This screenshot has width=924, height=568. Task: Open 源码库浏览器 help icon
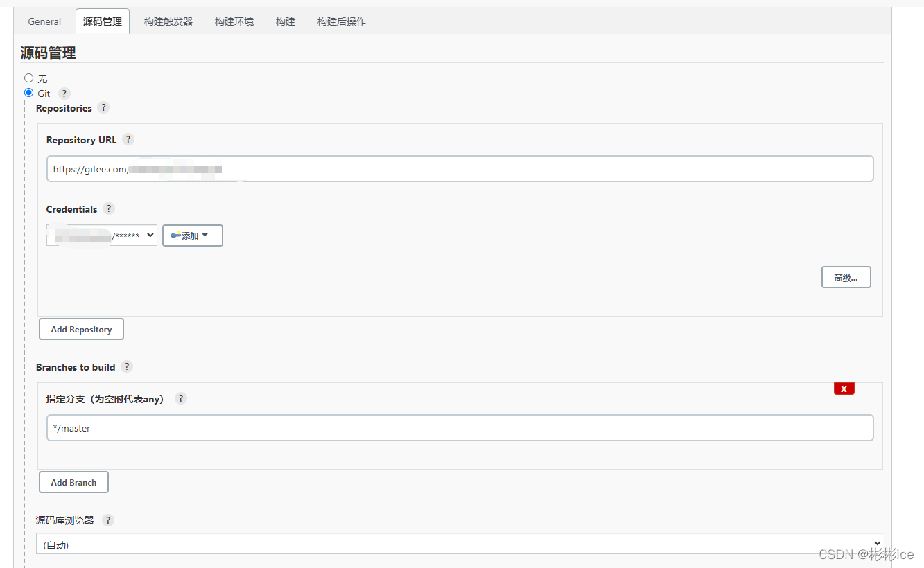point(108,520)
